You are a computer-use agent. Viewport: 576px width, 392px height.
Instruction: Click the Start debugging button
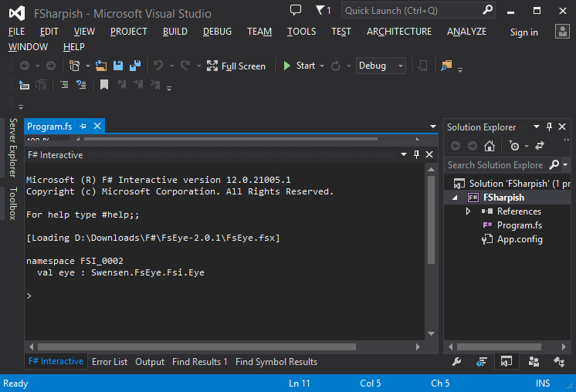click(x=300, y=66)
